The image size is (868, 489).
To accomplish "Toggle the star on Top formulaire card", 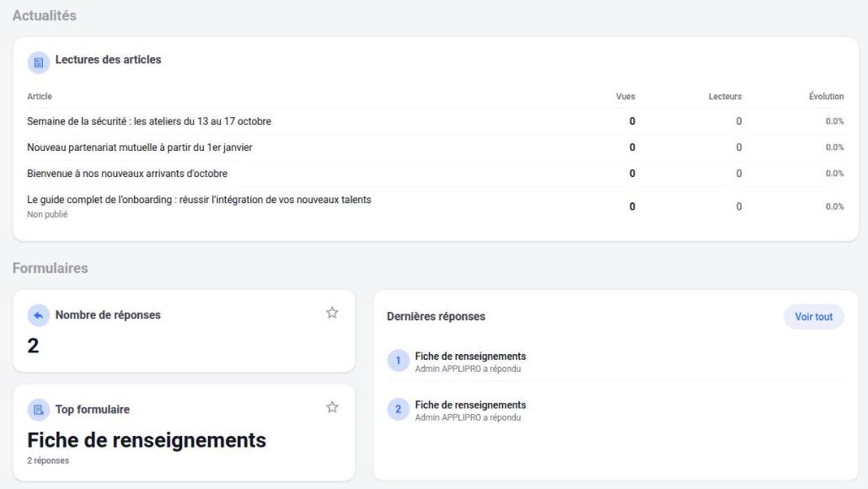I will (332, 407).
